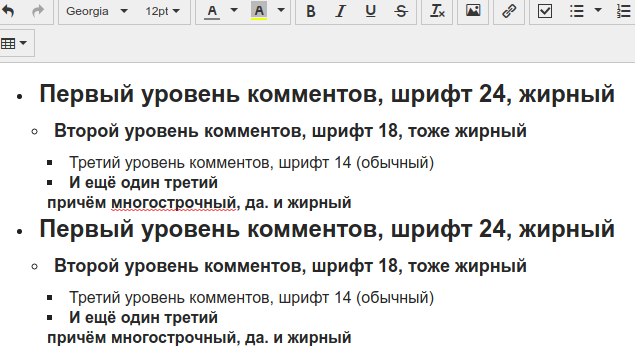
Task: Redo the last undone edit
Action: (38, 11)
